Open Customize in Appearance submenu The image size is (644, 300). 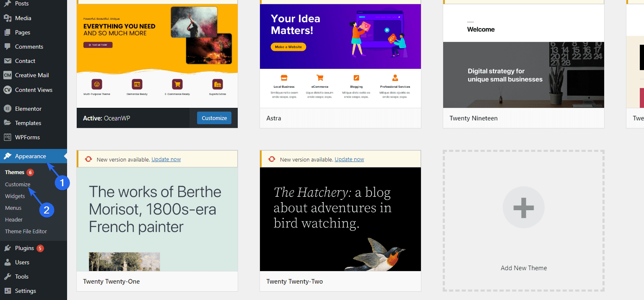[x=18, y=184]
